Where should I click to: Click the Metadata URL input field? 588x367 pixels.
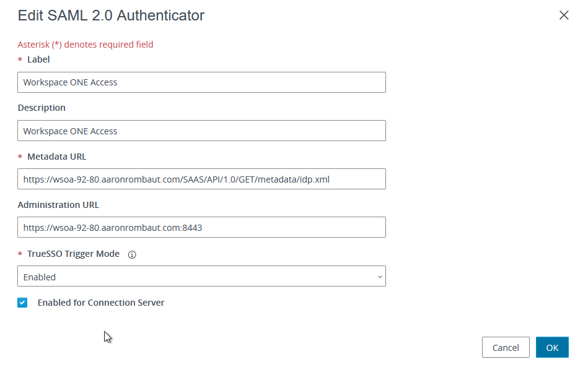click(x=201, y=179)
